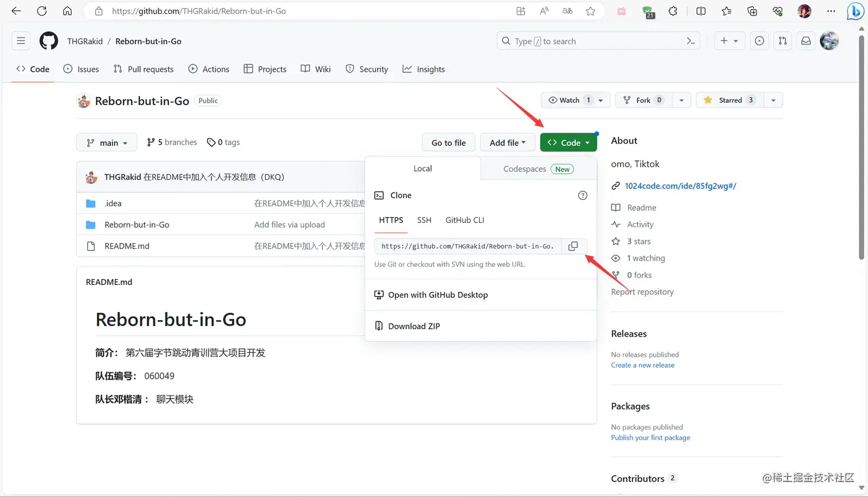This screenshot has width=868, height=497.
Task: Open the command palette icon
Action: [691, 41]
